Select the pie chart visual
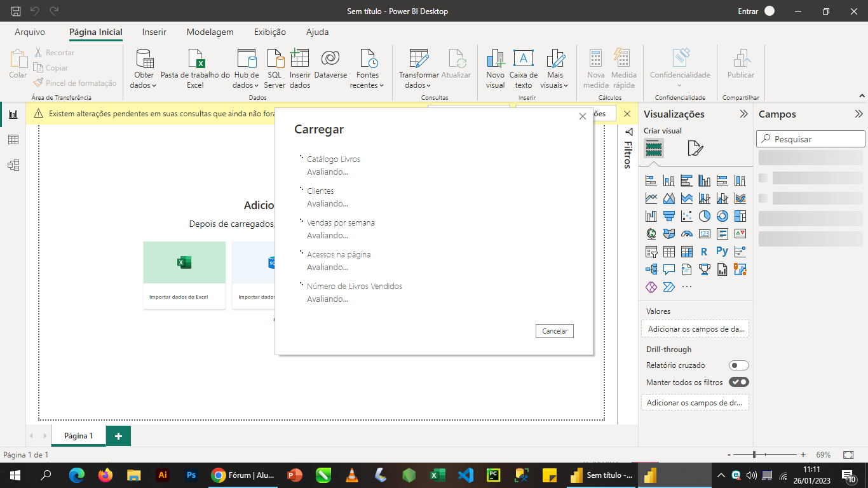Image resolution: width=868 pixels, height=488 pixels. 704,216
